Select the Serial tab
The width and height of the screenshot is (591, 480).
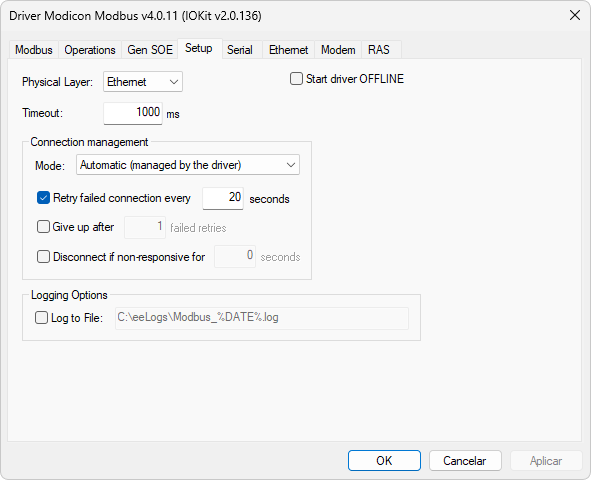pos(240,50)
